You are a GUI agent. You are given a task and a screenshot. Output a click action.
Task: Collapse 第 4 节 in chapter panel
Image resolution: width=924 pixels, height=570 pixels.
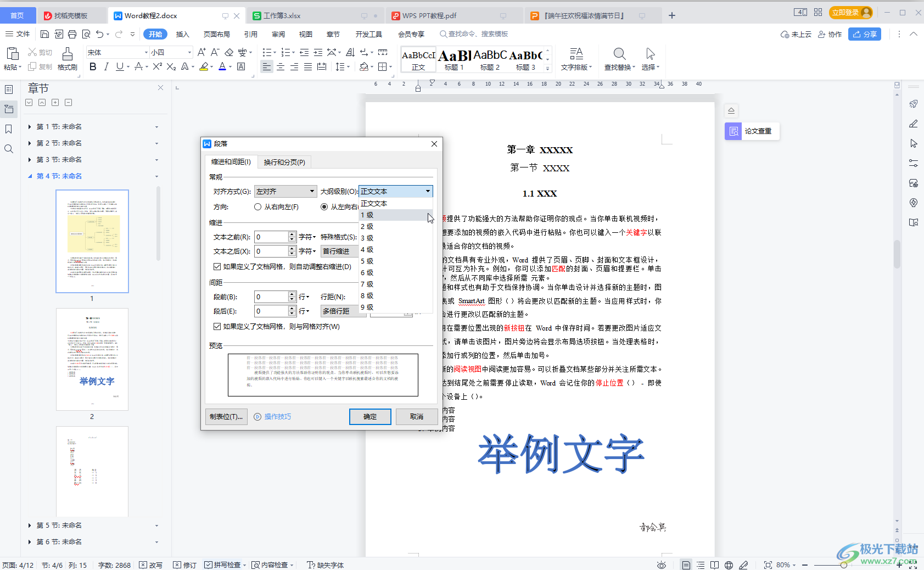30,176
